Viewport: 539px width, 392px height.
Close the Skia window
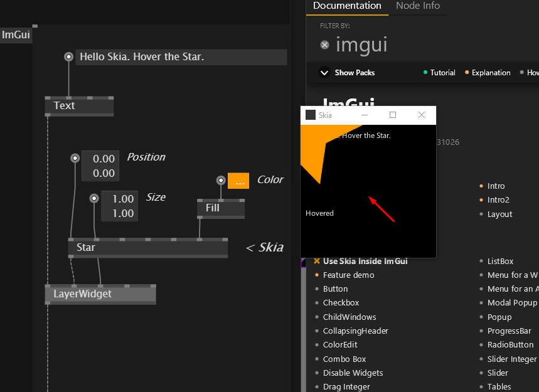(422, 115)
